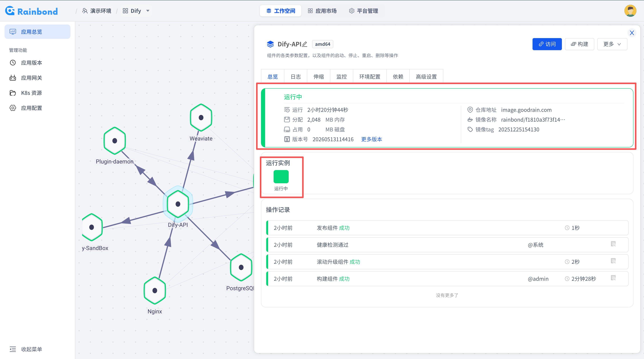
Task: Switch to the 高级设置 tab
Action: coord(426,77)
